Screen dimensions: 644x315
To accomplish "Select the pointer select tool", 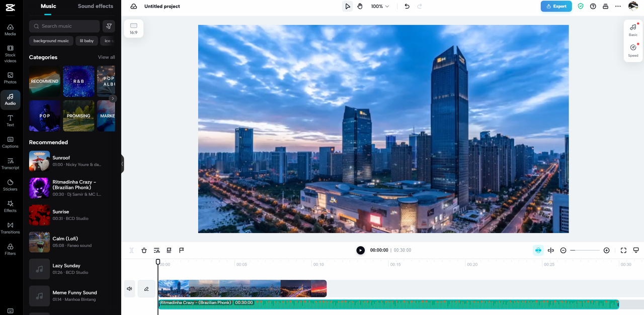I will (348, 7).
